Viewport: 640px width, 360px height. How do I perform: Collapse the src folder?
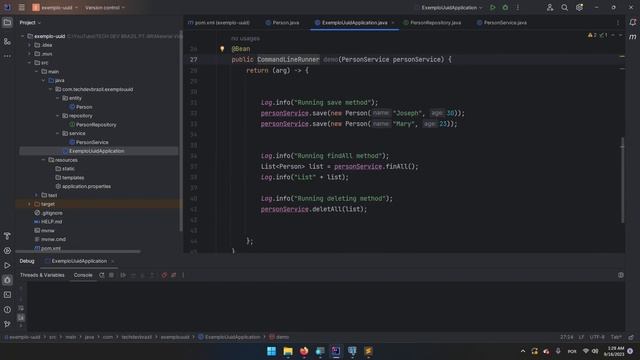click(29, 62)
